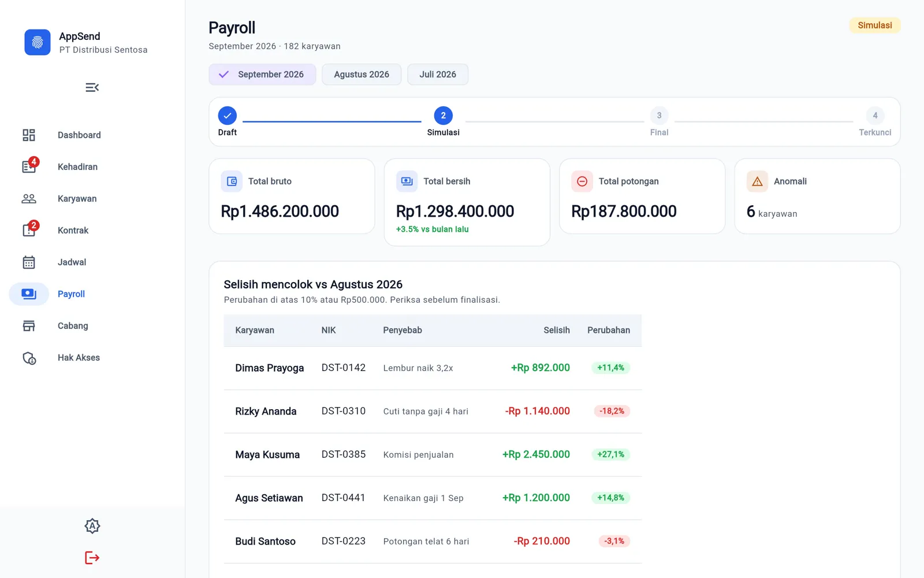Select step 4 Terkunci

click(x=875, y=121)
